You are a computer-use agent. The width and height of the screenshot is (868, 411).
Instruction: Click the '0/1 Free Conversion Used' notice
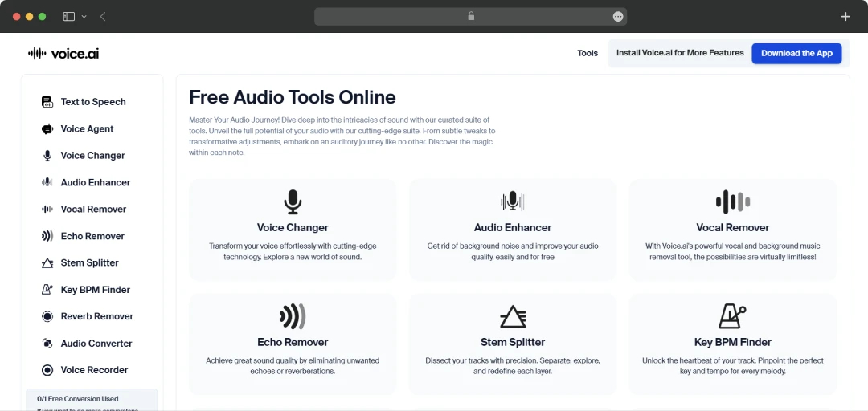(x=77, y=399)
